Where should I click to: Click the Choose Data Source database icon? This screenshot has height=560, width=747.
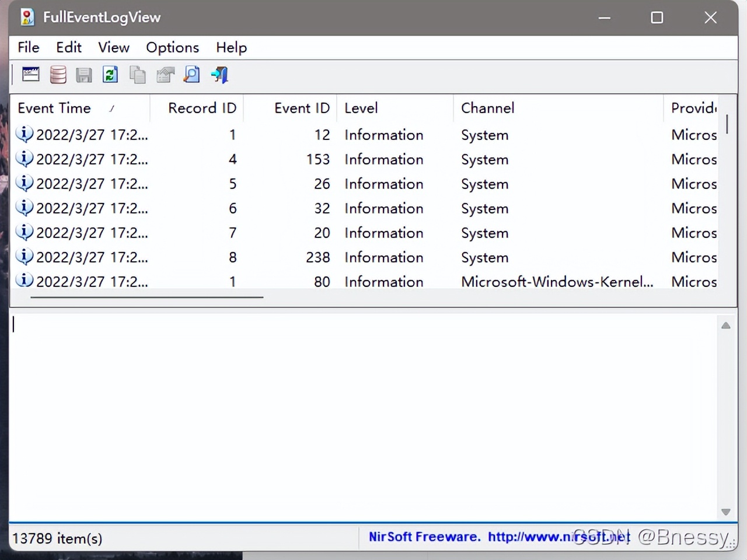[x=58, y=75]
